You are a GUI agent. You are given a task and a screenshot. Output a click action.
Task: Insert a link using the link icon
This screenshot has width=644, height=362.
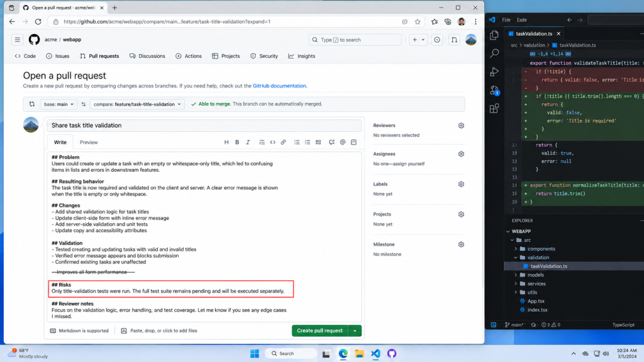[x=284, y=142]
